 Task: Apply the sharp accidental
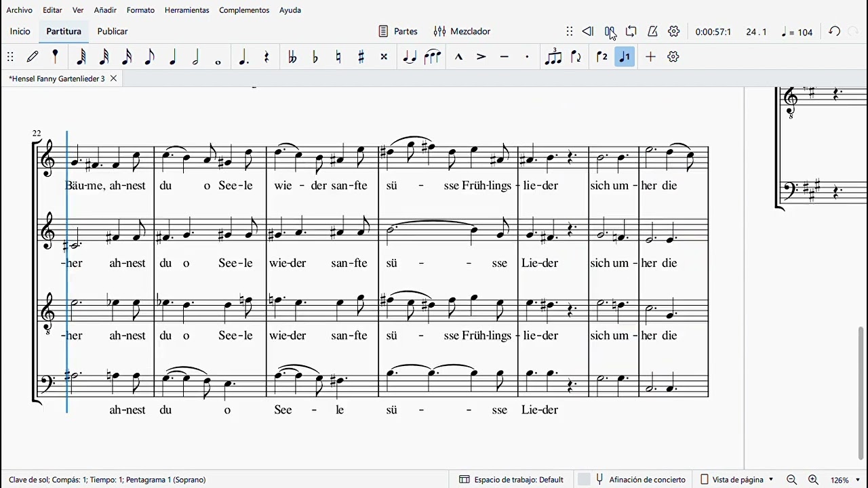coord(361,57)
